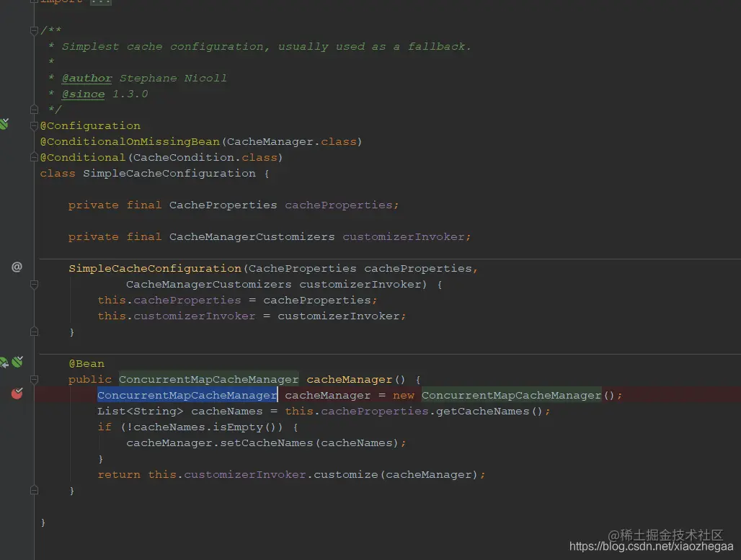Click the if keyword
Image resolution: width=741 pixels, height=560 pixels.
tap(105, 427)
